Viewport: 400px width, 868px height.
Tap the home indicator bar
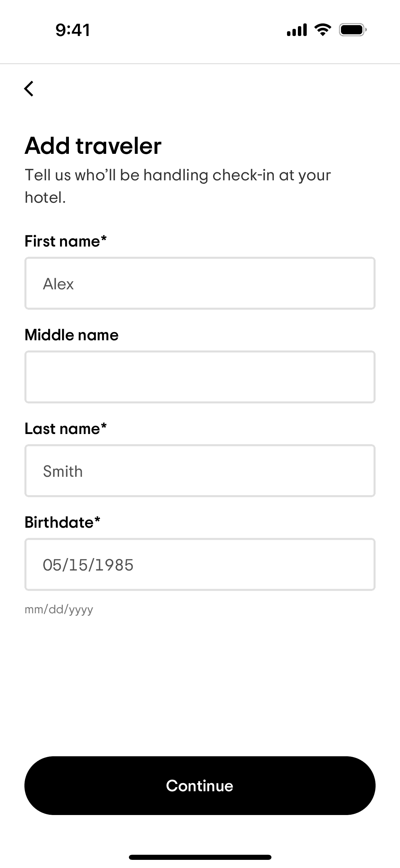tap(200, 857)
